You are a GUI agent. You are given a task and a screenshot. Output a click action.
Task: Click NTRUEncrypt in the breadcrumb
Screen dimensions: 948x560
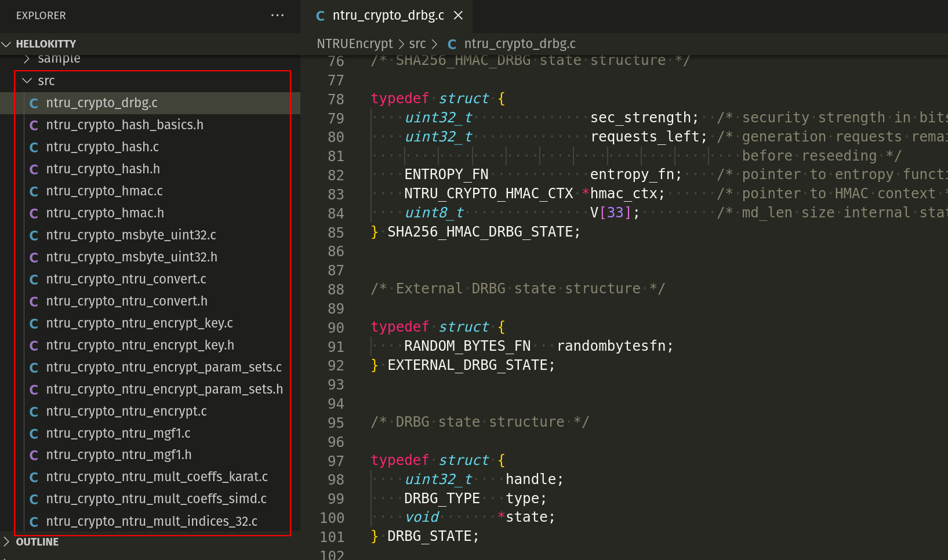click(x=354, y=44)
